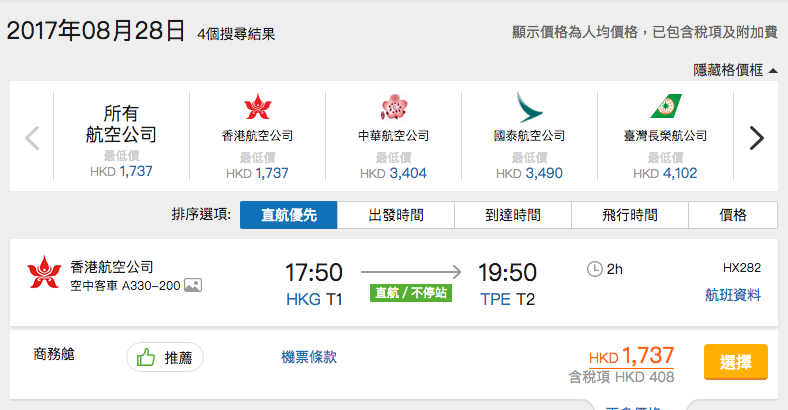Viewport: 788px width, 410px height.
Task: Click the clock icon next to 2h
Action: point(595,269)
